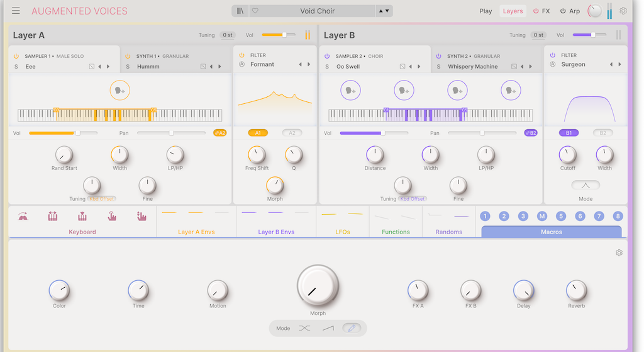Select filter routing A1 button
Viewport: 644px width, 352px height.
coord(258,133)
